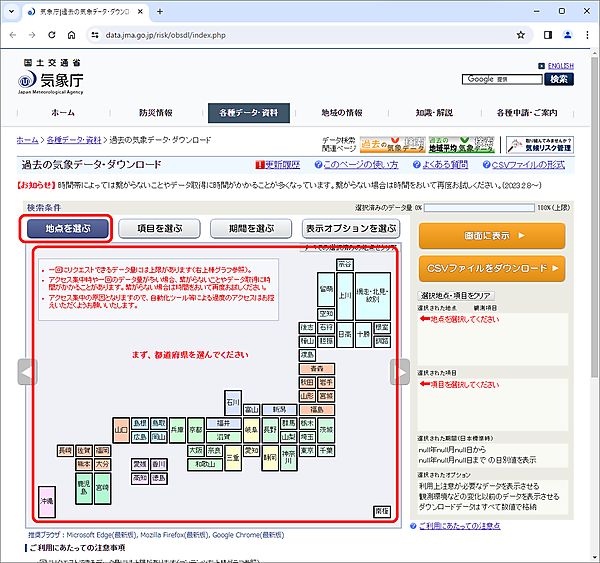Open the 各種申請・ご案内 menu
The width and height of the screenshot is (600, 563).
click(527, 113)
